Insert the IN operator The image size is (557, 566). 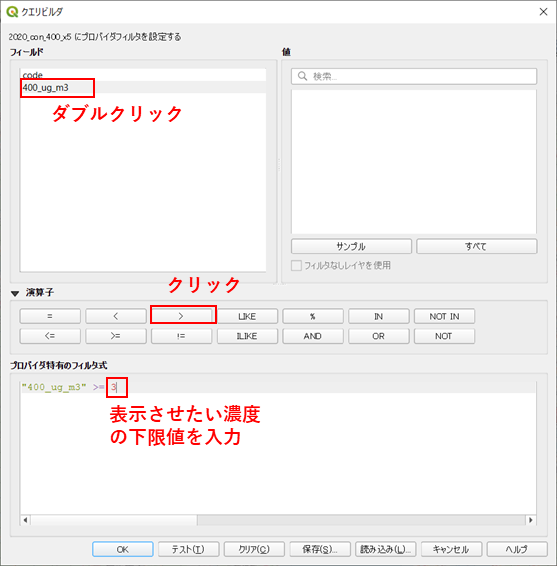[x=379, y=316]
